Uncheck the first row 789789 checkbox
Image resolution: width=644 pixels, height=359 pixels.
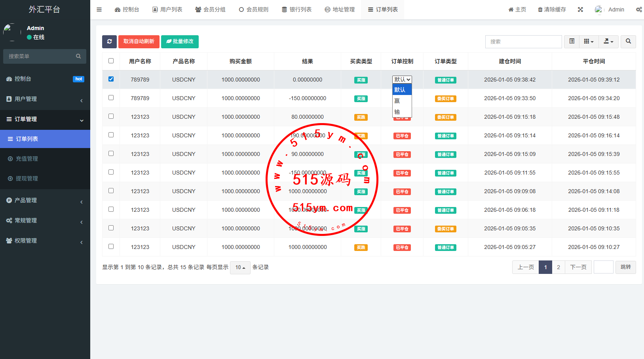pos(111,79)
